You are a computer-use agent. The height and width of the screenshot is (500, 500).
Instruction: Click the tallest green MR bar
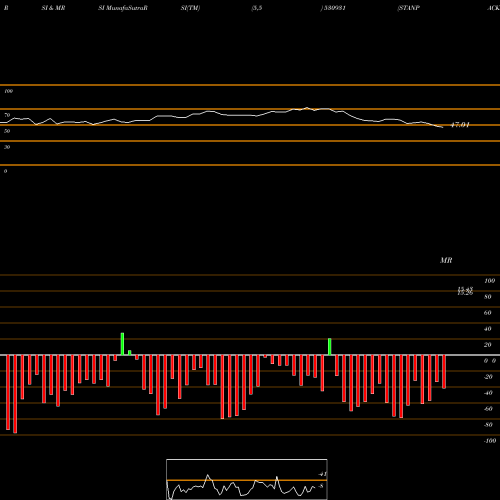click(122, 344)
